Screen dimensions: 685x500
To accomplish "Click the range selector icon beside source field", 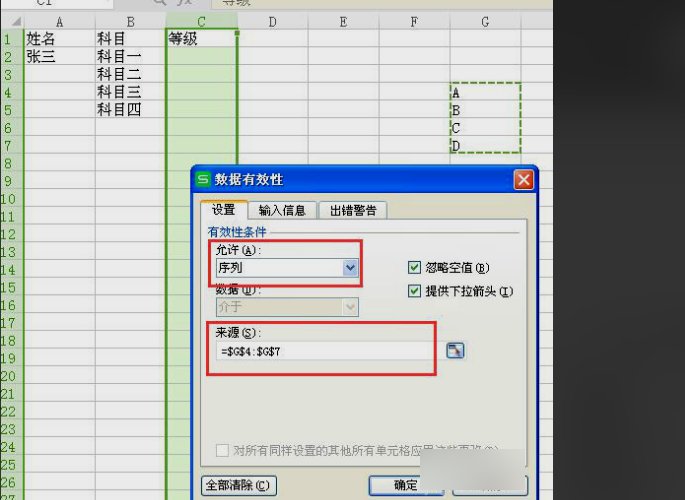I will [455, 350].
